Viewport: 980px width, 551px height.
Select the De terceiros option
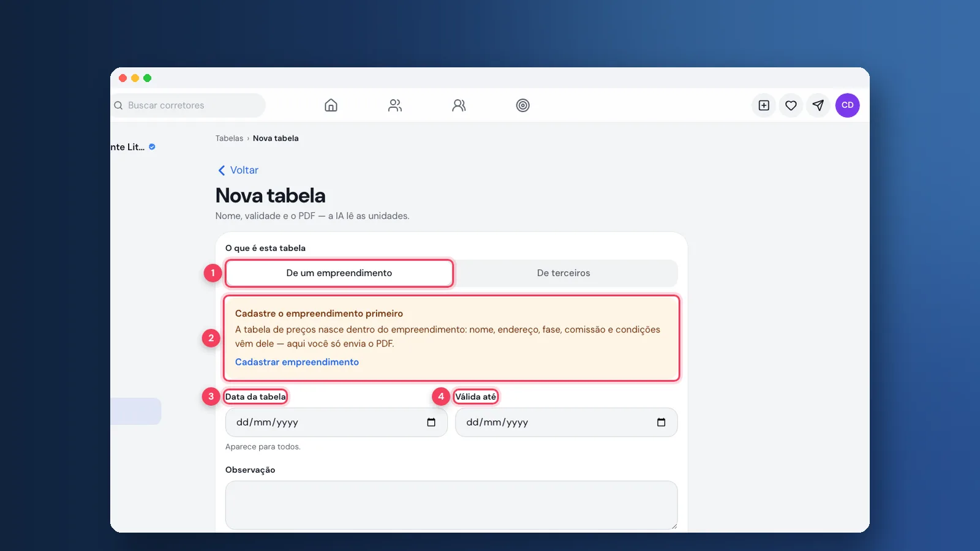[x=563, y=273]
